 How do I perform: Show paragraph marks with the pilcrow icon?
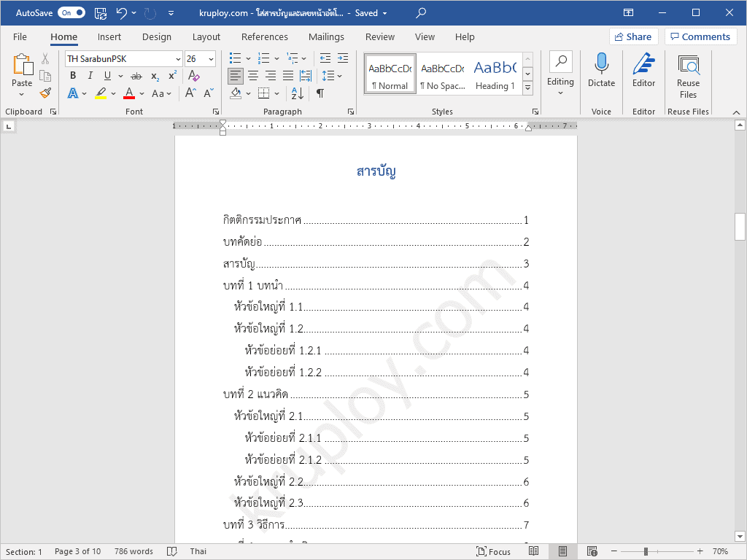pyautogui.click(x=319, y=93)
